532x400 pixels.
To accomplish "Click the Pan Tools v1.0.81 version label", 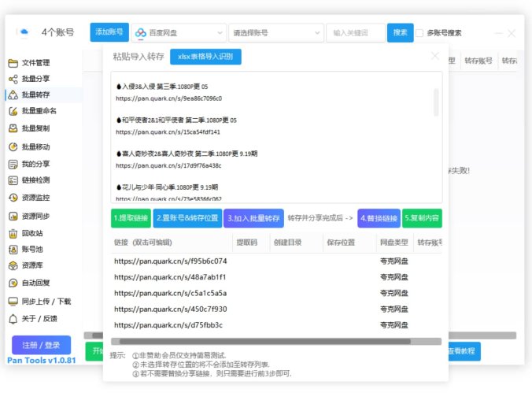I will [42, 361].
